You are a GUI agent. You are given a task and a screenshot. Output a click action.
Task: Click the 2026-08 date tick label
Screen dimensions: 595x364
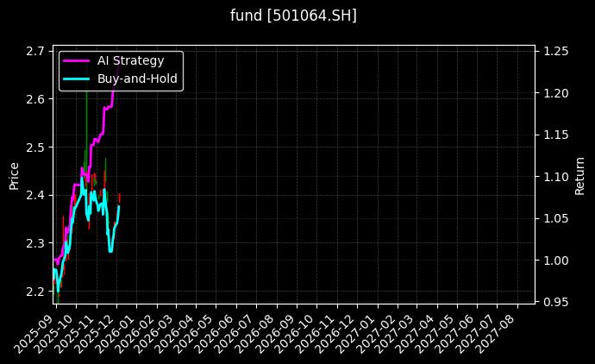[255, 333]
